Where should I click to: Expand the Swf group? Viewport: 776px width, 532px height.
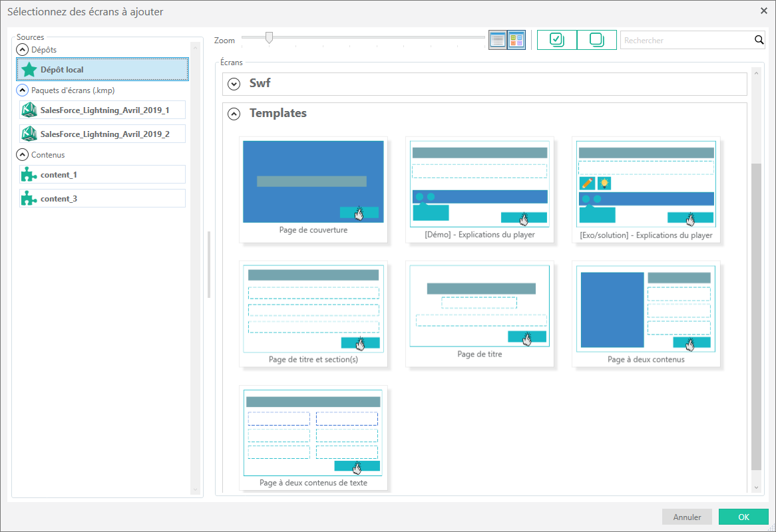pos(234,84)
